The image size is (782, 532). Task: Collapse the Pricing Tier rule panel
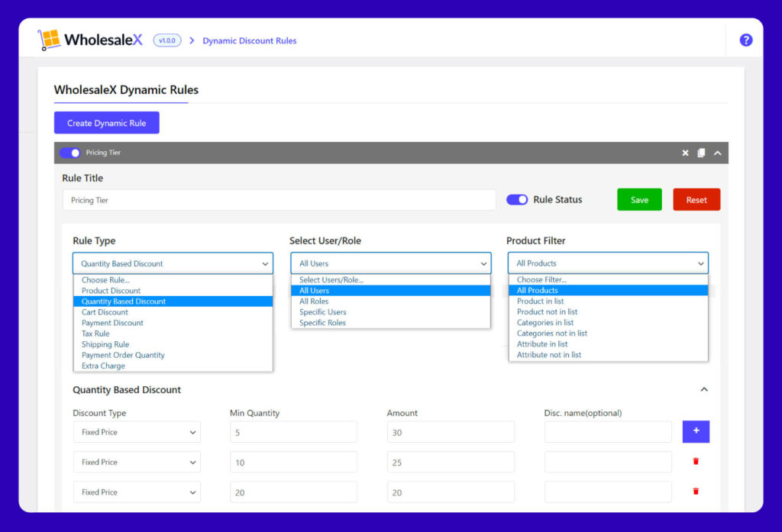718,153
